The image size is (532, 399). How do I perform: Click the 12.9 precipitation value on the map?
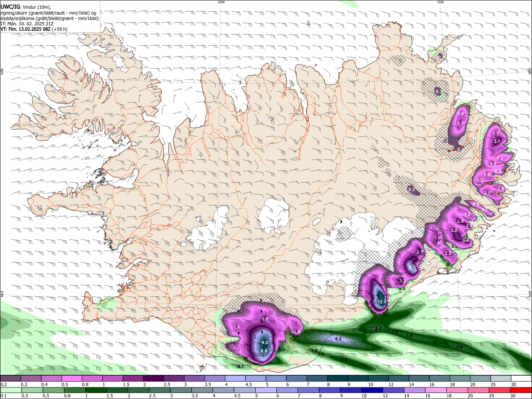coord(382,302)
